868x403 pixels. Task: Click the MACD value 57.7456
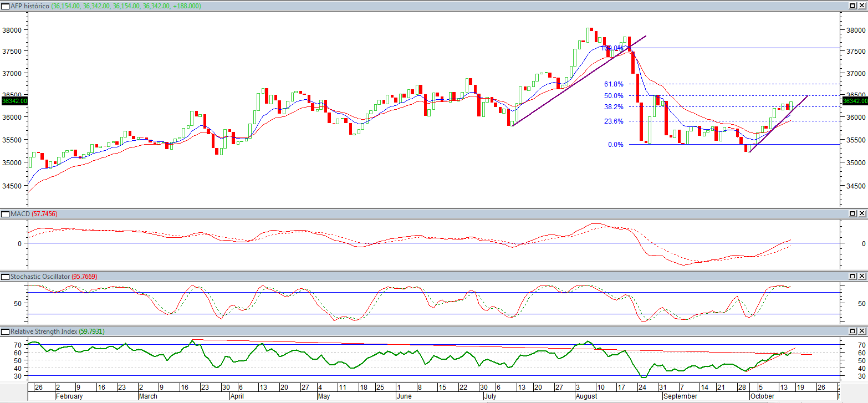[45, 213]
